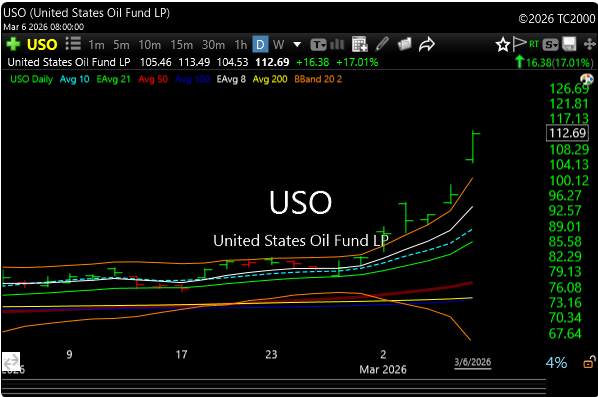Click the move arrows icon
Viewport: 598px width, 397px height.
[x=590, y=44]
